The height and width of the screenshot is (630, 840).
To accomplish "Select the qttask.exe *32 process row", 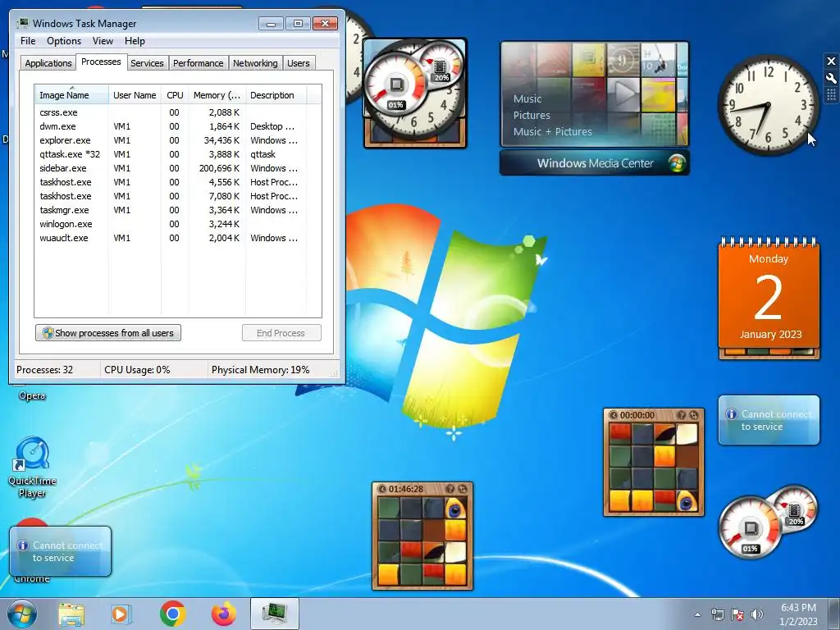I will point(171,154).
